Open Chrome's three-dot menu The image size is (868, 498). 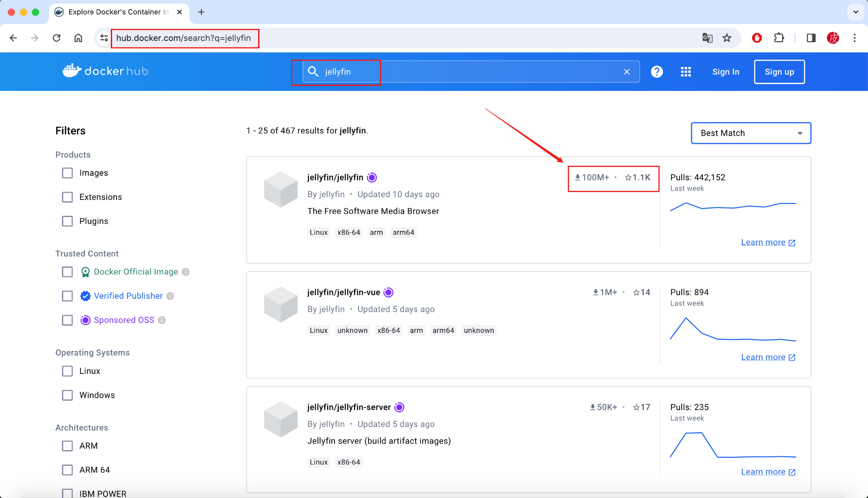click(x=854, y=38)
